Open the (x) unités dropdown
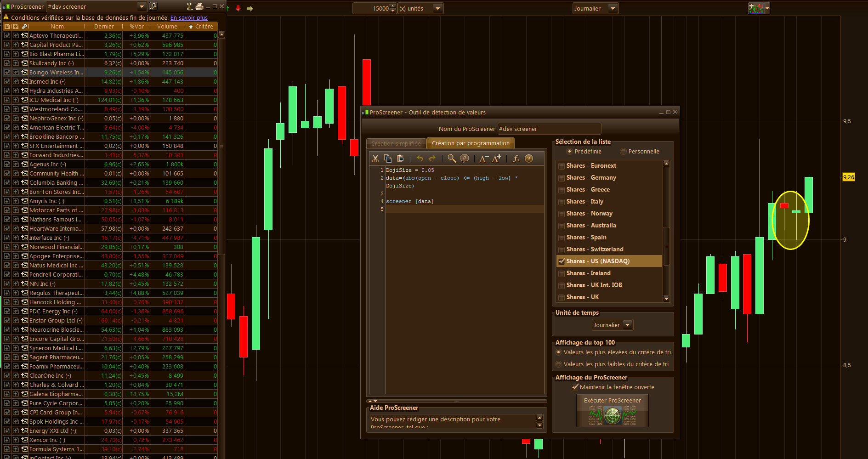This screenshot has height=459, width=868. [437, 8]
